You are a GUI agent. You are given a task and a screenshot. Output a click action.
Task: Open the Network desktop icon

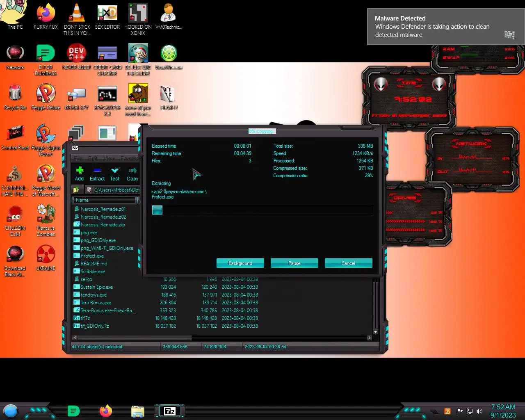click(x=15, y=57)
